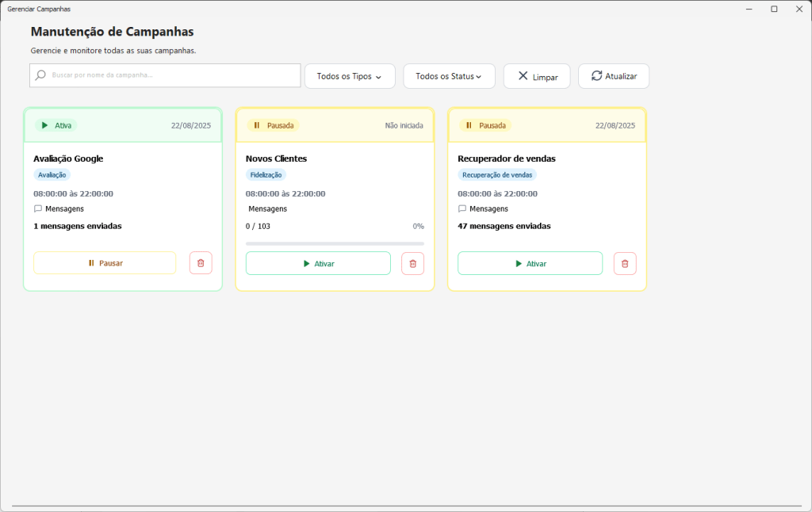Click the search magnifier icon

(x=40, y=75)
